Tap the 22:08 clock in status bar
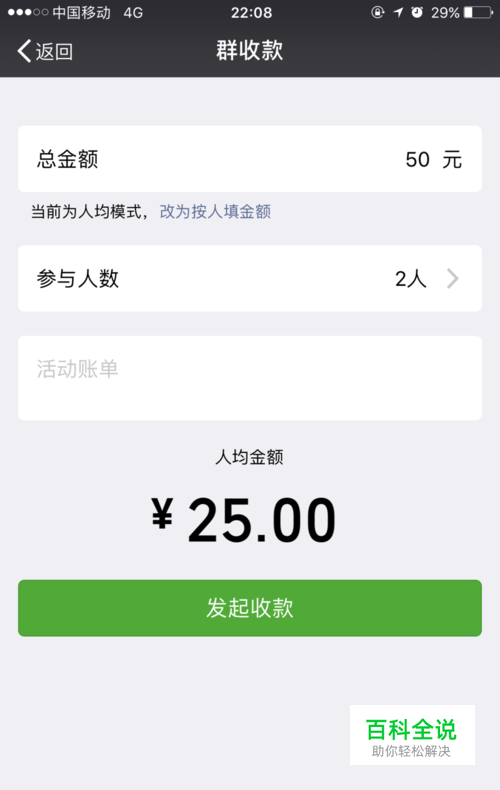 (x=252, y=13)
